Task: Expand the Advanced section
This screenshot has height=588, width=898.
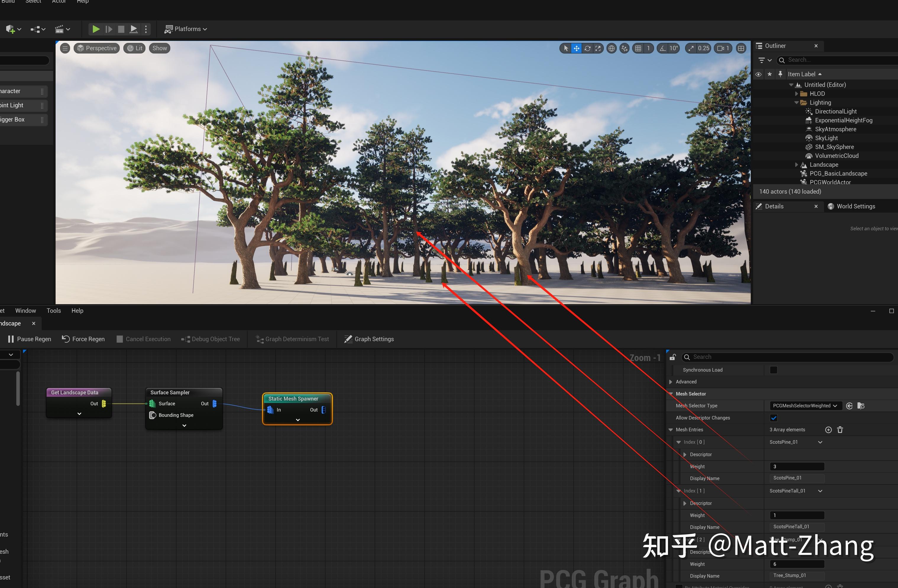Action: coord(671,382)
